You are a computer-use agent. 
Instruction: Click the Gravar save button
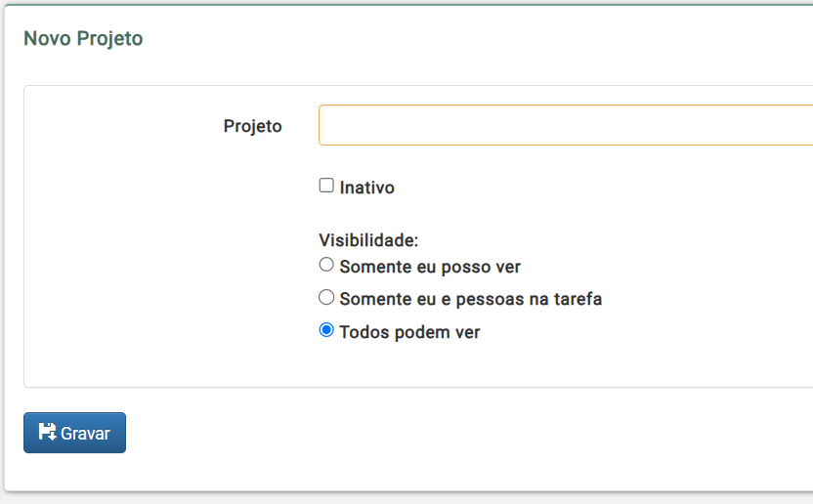74,433
